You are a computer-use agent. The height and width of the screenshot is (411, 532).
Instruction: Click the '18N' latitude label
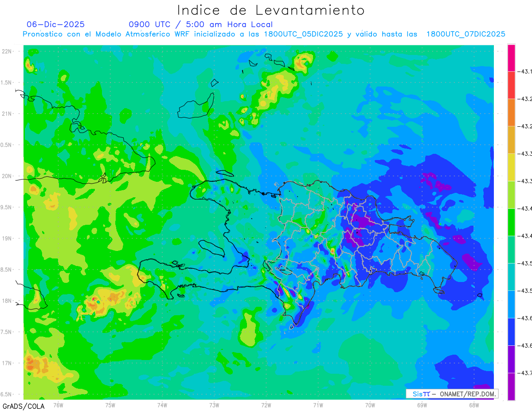click(x=7, y=301)
